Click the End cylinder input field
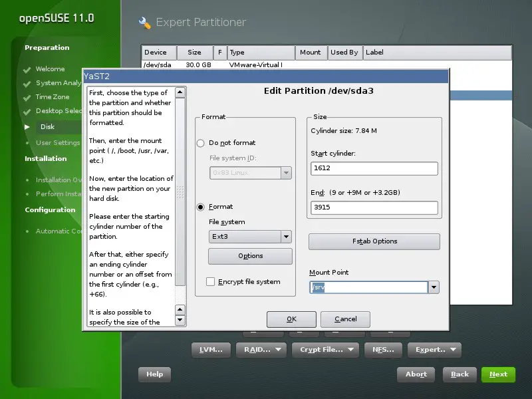Screen dimensions: 532x399 pyautogui.click(x=374, y=207)
